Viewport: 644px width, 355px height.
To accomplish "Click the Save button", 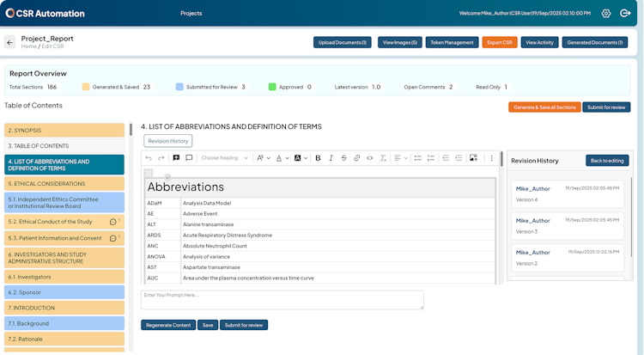I will click(208, 325).
